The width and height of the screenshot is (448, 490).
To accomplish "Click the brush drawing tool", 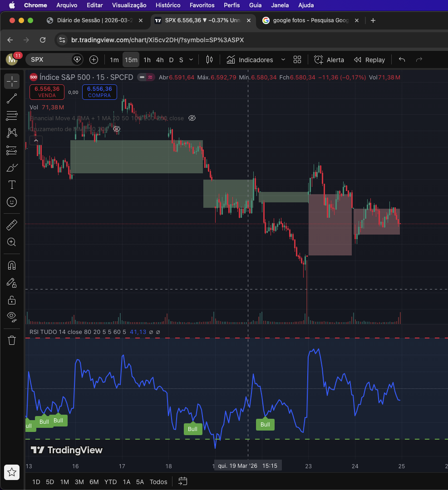I will 12,167.
